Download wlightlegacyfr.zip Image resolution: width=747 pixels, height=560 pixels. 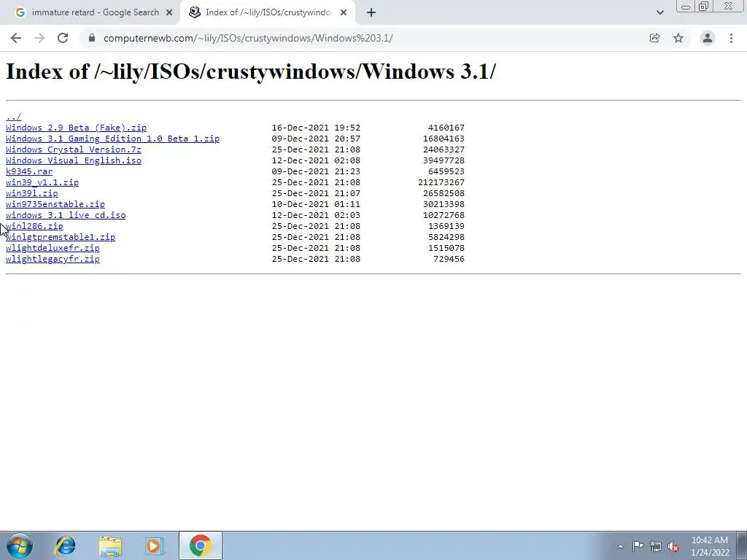pyautogui.click(x=53, y=259)
